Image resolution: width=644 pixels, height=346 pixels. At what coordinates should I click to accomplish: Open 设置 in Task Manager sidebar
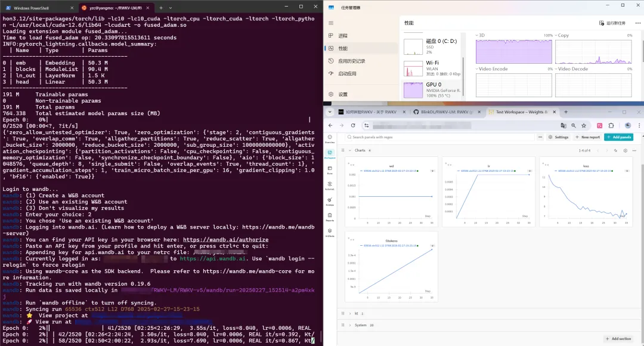[361, 94]
